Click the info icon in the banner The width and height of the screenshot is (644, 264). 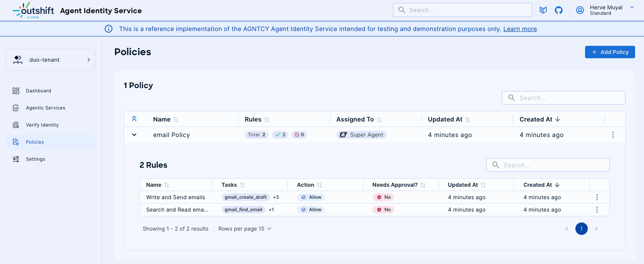click(109, 29)
